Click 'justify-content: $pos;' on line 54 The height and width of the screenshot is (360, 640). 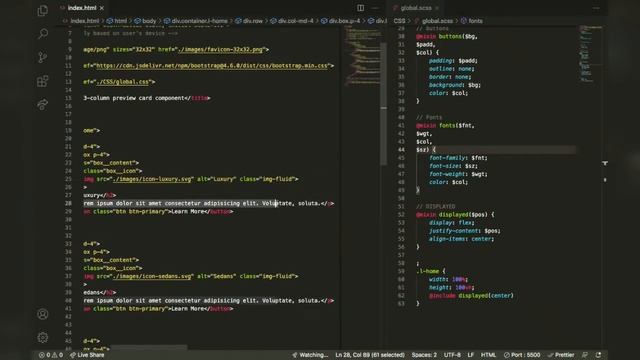(464, 231)
